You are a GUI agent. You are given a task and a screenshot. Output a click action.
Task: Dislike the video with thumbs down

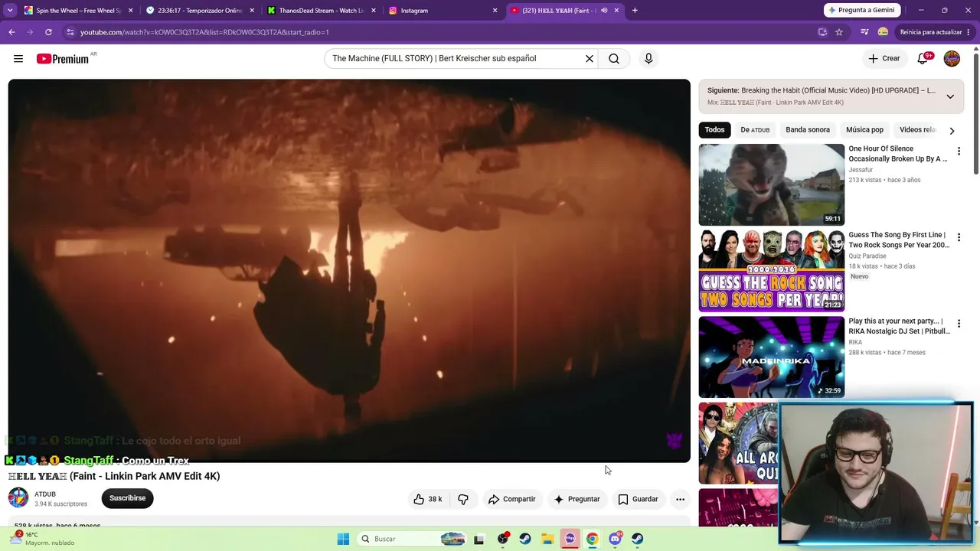click(463, 499)
